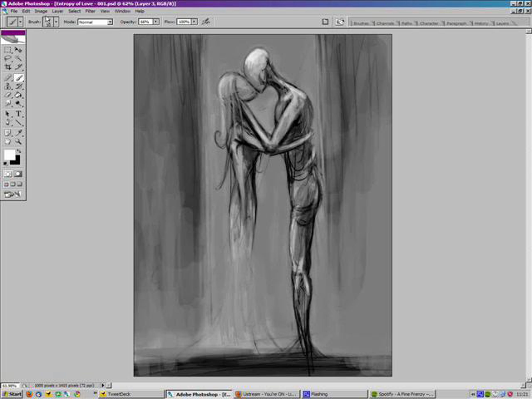Open the Brush preset picker arrow
This screenshot has width=532, height=399.
pos(56,22)
